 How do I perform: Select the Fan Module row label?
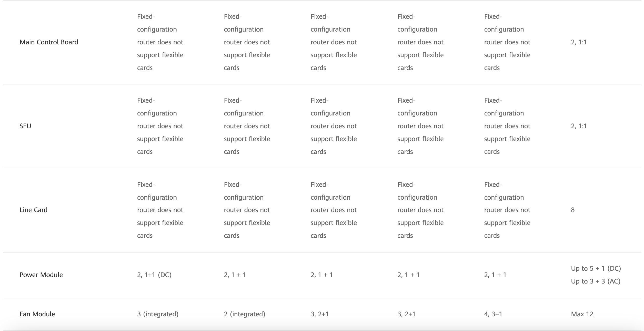[37, 314]
